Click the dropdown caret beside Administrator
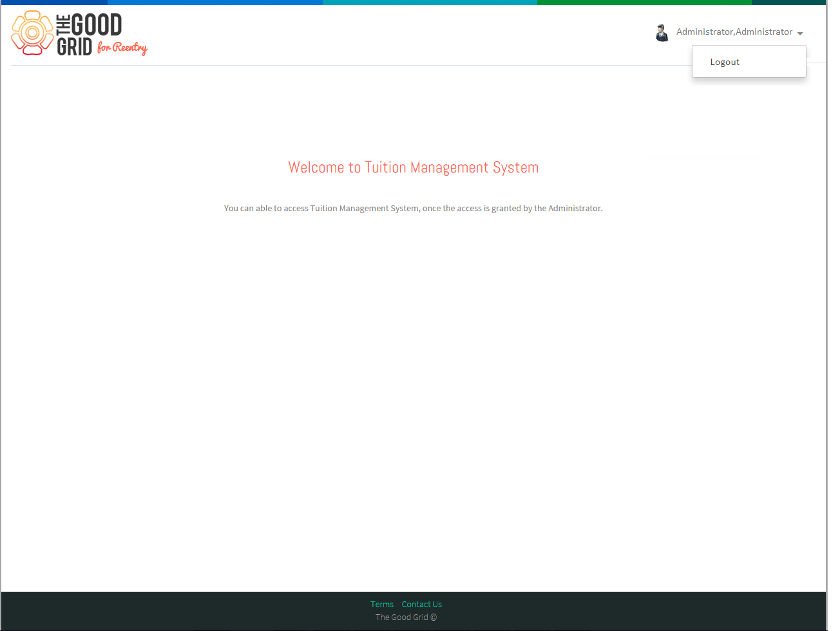This screenshot has width=840, height=631. pos(800,33)
